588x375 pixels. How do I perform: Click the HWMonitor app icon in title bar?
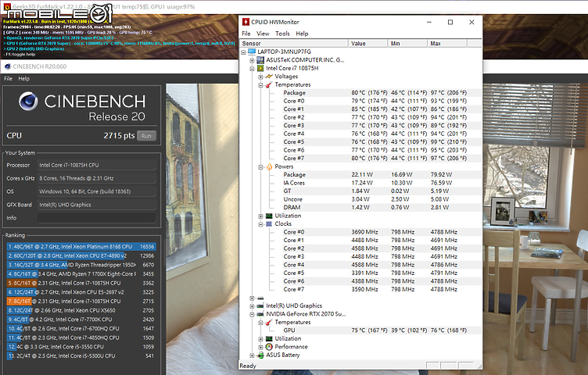[x=246, y=22]
